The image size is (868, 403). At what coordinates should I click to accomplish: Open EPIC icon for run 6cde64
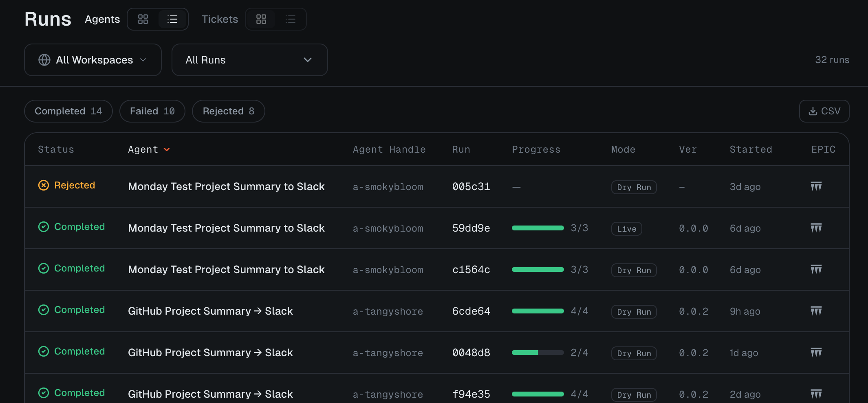tap(816, 311)
